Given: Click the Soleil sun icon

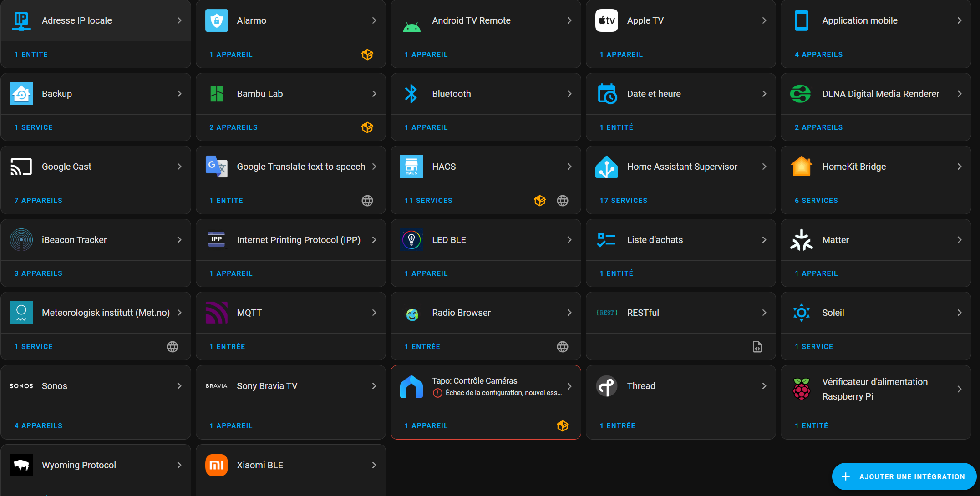Looking at the screenshot, I should [802, 313].
